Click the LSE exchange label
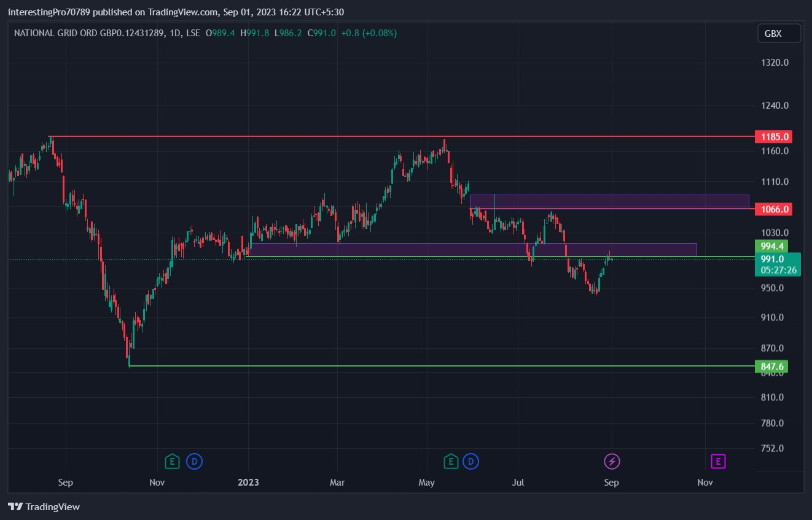The height and width of the screenshot is (520, 812). [x=193, y=33]
